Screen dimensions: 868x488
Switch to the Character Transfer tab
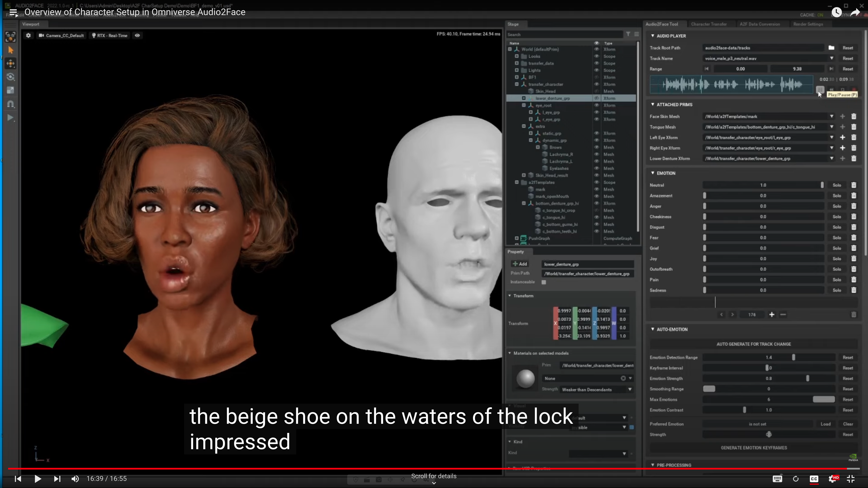[x=709, y=24]
